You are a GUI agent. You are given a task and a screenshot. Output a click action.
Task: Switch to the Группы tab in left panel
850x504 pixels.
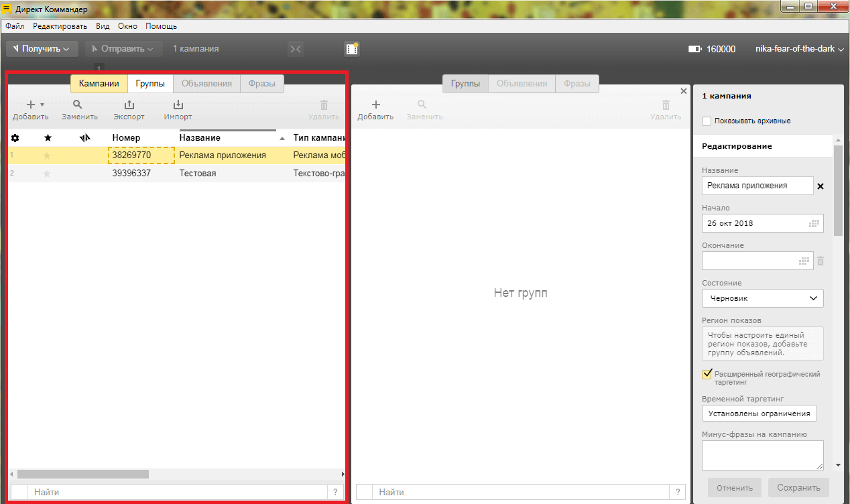click(x=150, y=84)
